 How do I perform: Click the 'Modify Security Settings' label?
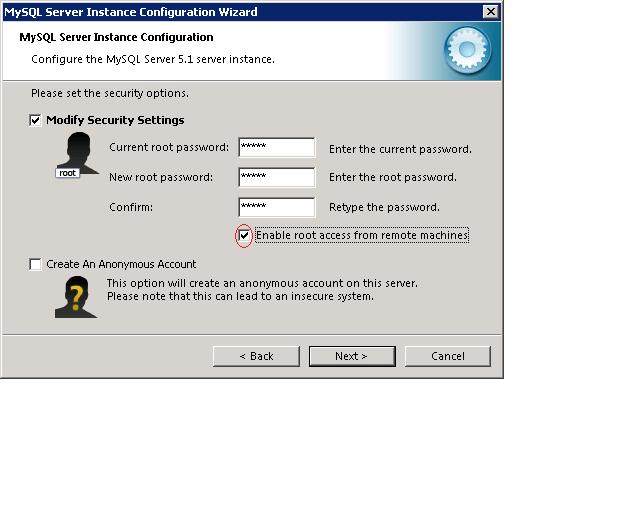pos(115,120)
